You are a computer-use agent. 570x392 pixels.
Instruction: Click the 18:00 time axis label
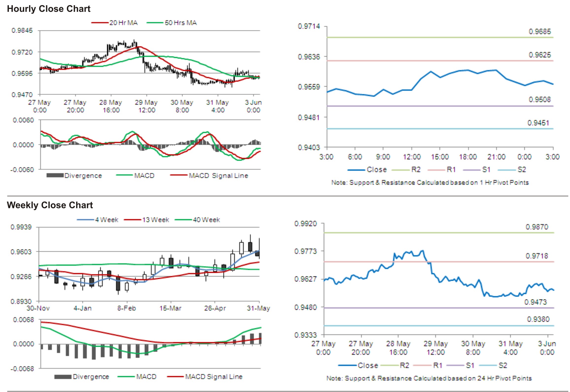[x=468, y=157]
